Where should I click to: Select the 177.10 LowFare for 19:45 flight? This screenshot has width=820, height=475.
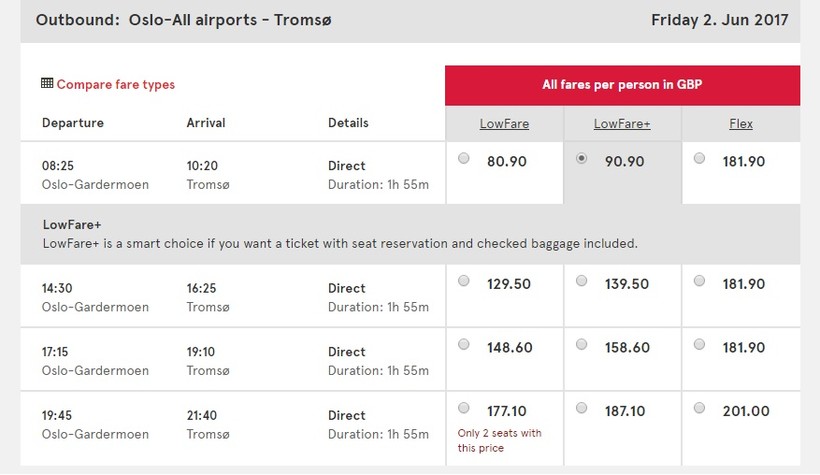point(463,408)
